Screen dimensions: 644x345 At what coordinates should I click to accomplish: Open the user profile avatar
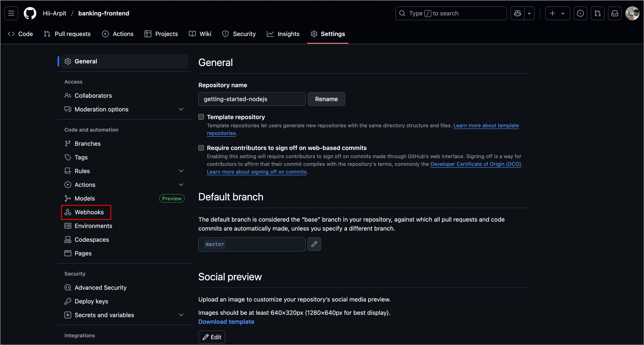[x=632, y=13]
